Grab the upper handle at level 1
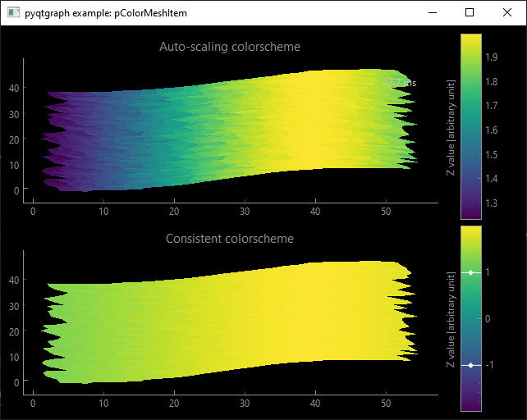This screenshot has width=527, height=420. click(471, 273)
